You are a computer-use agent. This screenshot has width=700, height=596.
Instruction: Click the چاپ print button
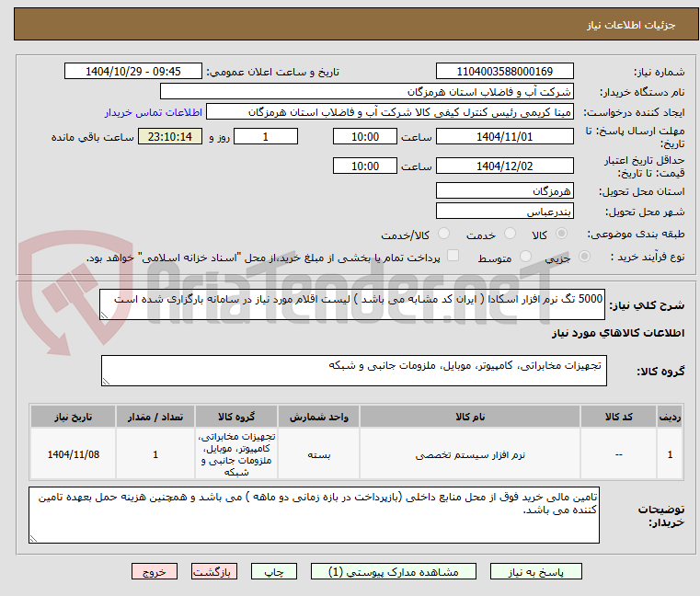(x=274, y=571)
